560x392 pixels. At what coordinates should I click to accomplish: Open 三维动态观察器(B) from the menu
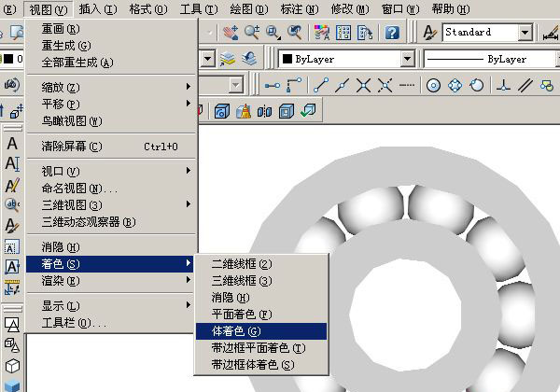click(x=110, y=222)
